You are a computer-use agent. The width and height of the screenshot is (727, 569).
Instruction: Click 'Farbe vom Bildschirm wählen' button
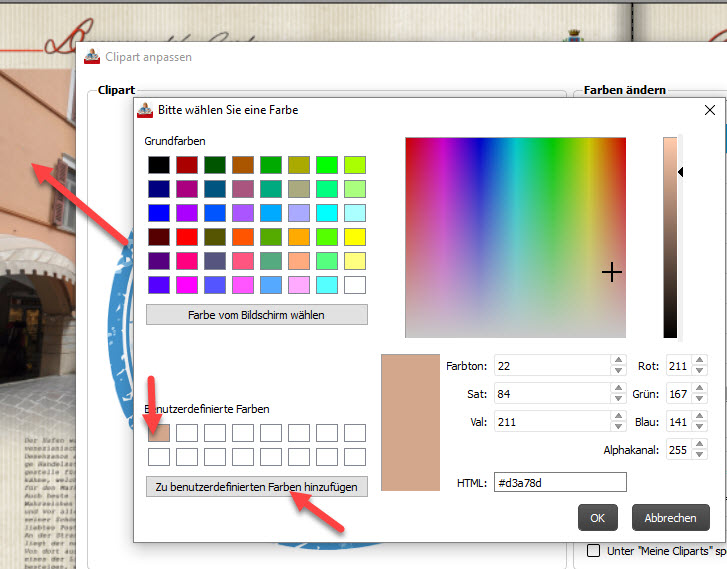click(256, 315)
